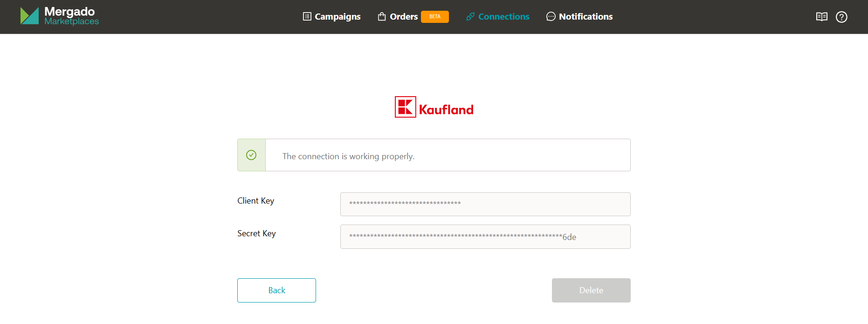Click the Client Key input field
This screenshot has width=868, height=324.
point(485,204)
